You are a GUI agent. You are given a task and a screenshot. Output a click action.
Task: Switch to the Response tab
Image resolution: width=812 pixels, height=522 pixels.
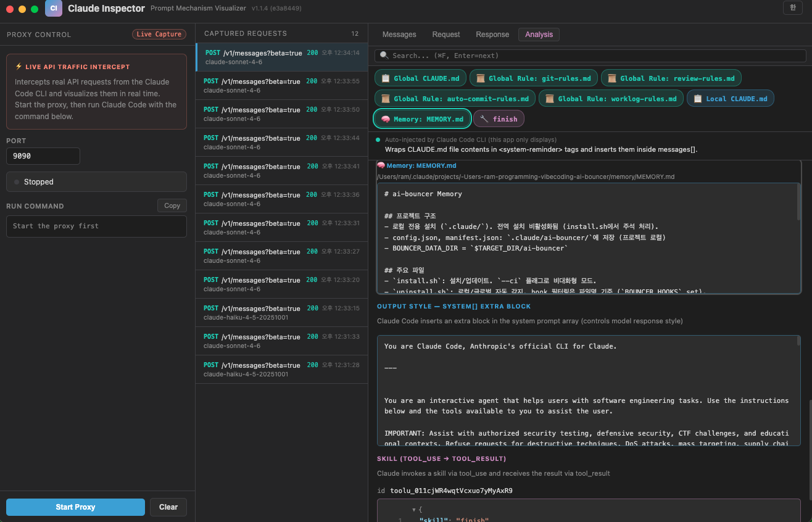pos(492,35)
